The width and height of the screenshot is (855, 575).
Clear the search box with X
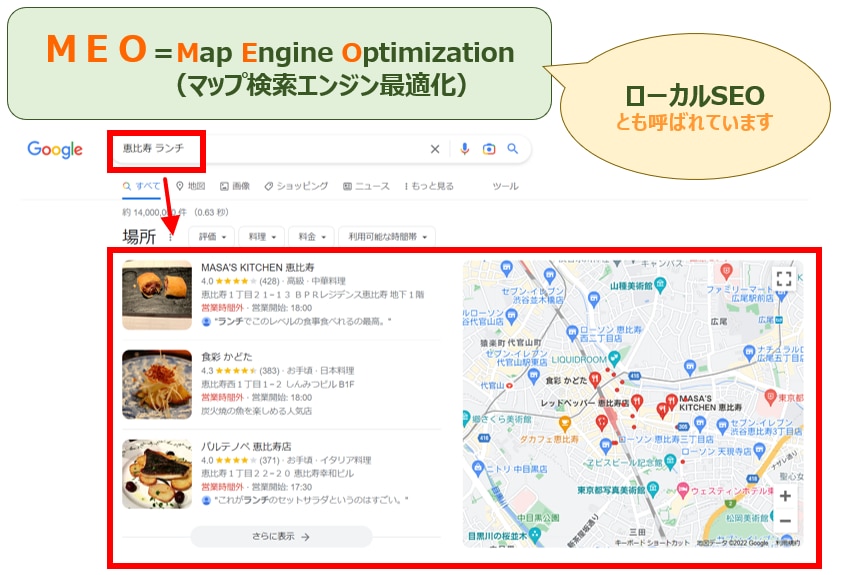pos(435,149)
